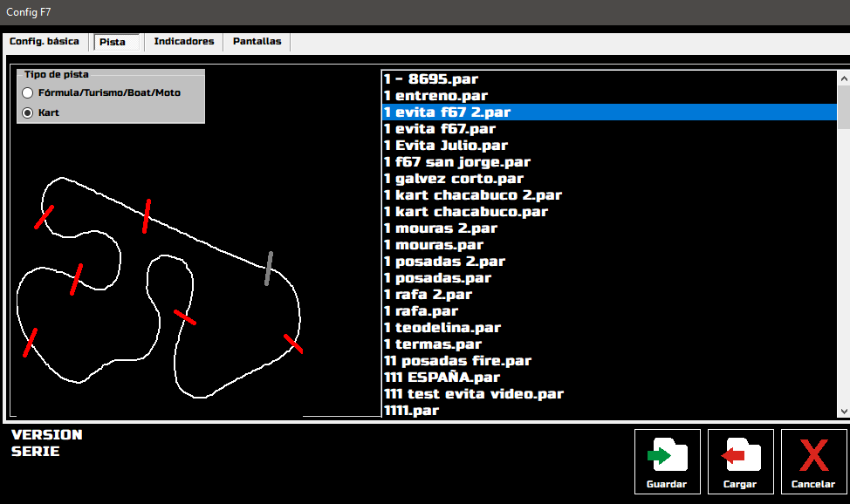
Task: Select file '1 kart chacabuco 2.par'
Action: coord(610,195)
